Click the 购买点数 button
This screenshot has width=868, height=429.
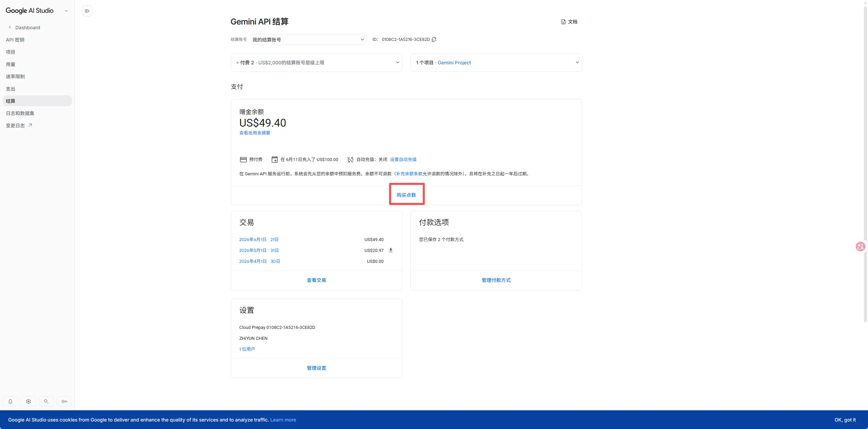406,195
